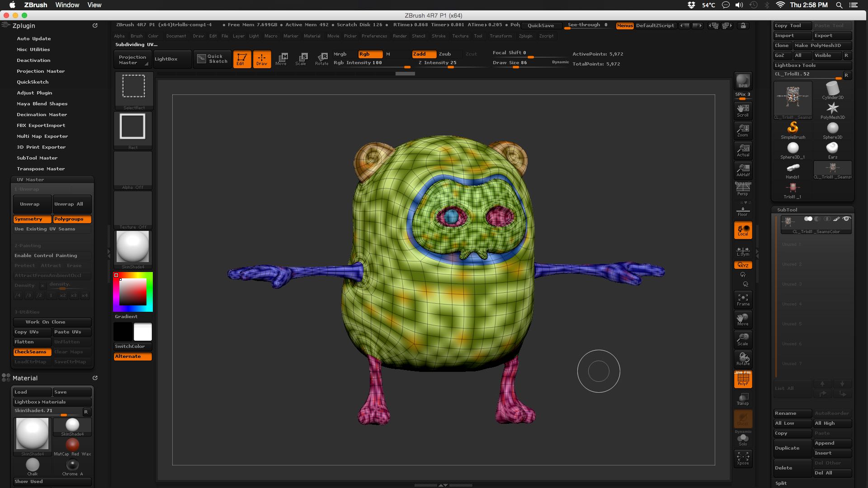Select the Scale gizmo in top shelf
This screenshot has width=868, height=488.
coord(302,59)
